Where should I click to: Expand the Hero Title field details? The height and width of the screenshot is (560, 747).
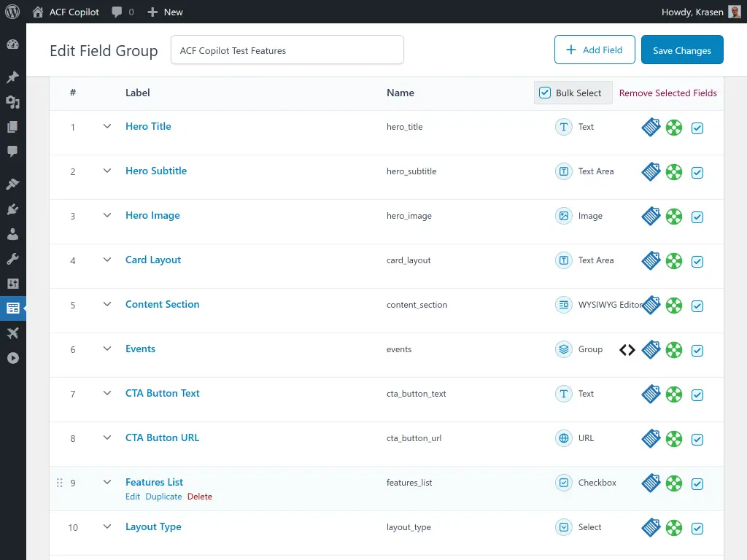coord(107,126)
